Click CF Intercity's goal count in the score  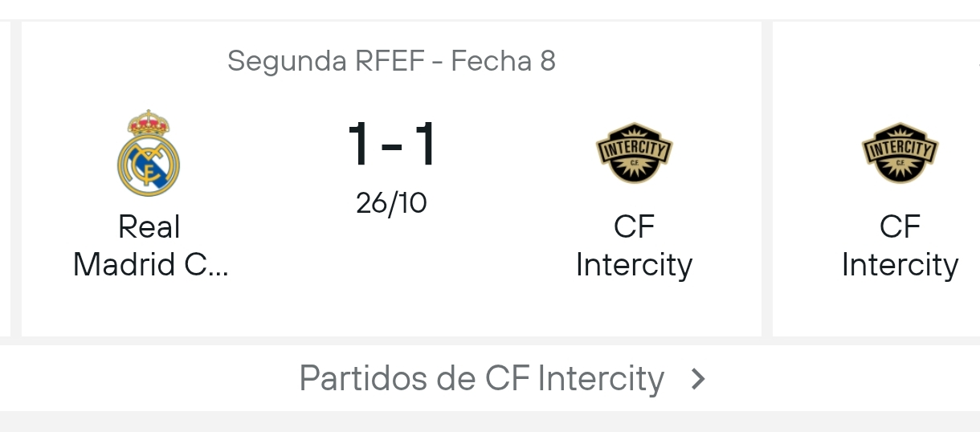(x=425, y=145)
